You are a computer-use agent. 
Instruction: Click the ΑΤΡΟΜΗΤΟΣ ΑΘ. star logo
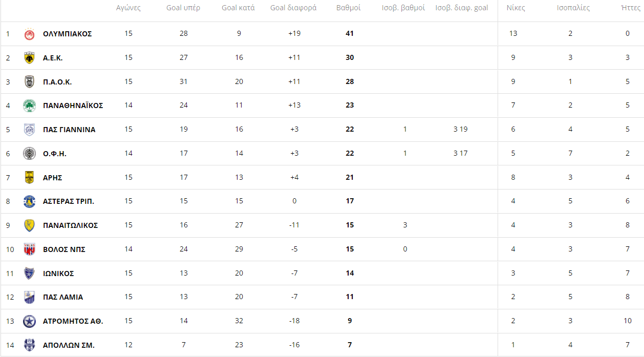click(x=29, y=322)
